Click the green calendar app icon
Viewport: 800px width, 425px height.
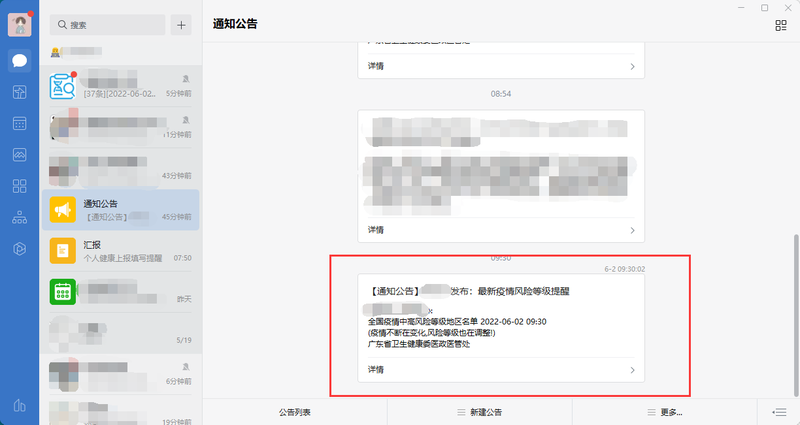63,292
